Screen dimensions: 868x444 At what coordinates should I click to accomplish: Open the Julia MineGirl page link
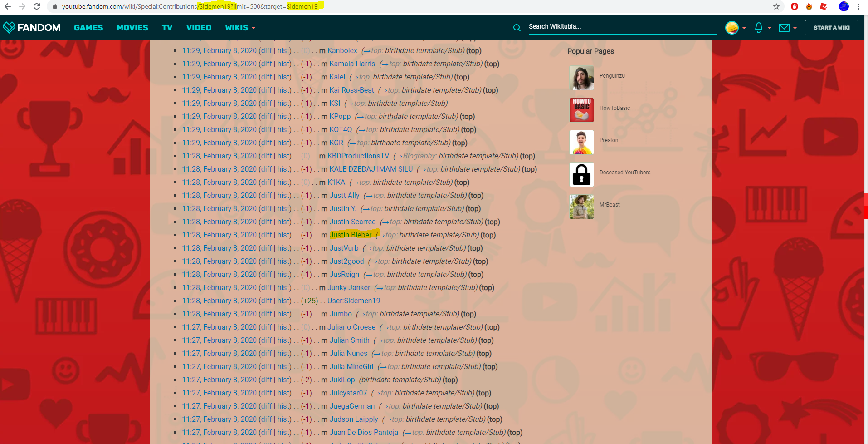point(351,366)
